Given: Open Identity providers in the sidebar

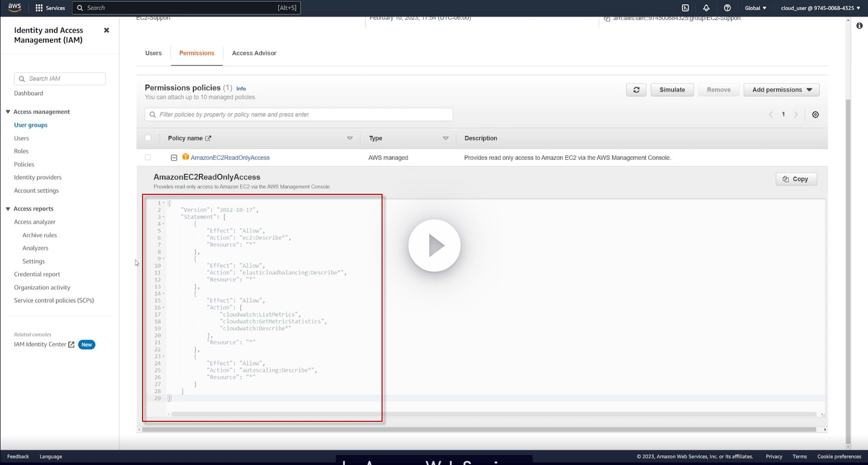Looking at the screenshot, I should point(38,177).
